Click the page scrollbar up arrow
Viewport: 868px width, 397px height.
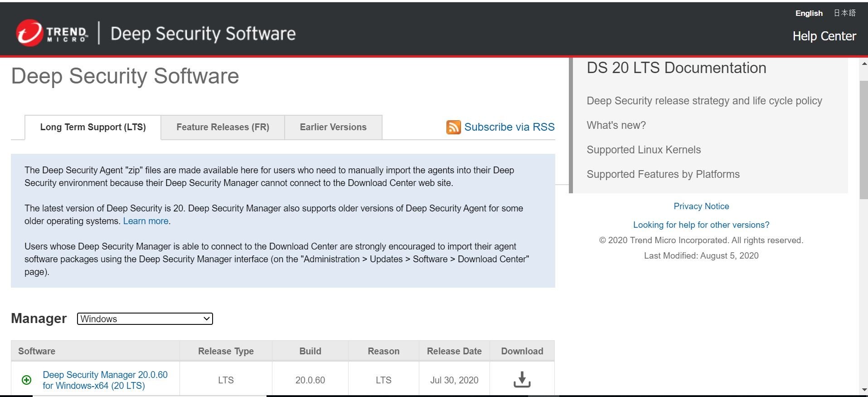coord(864,64)
